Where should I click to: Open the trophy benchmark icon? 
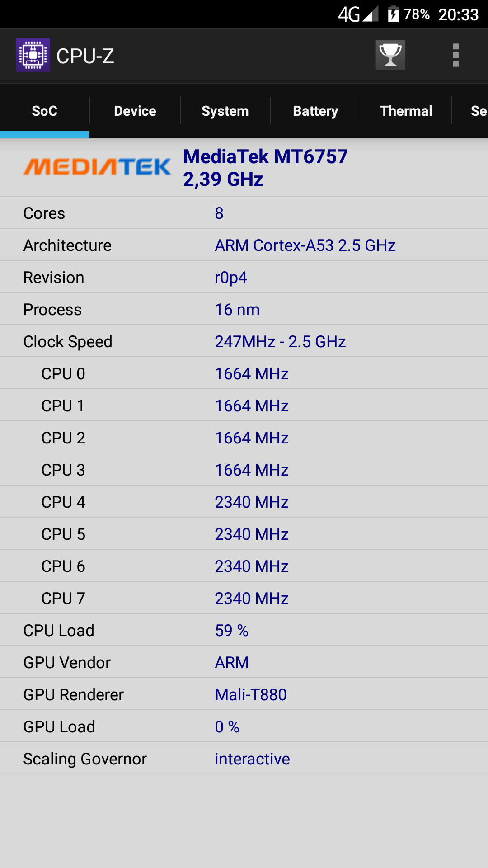coord(390,55)
